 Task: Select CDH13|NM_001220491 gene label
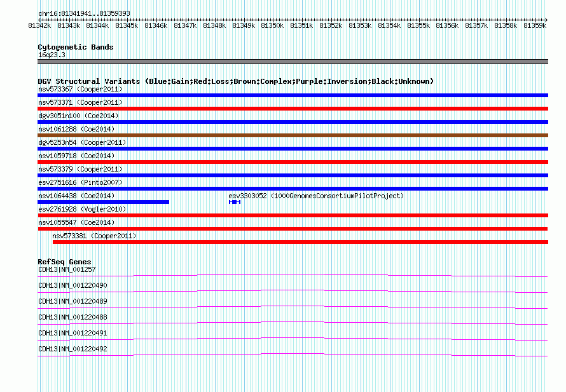73,333
